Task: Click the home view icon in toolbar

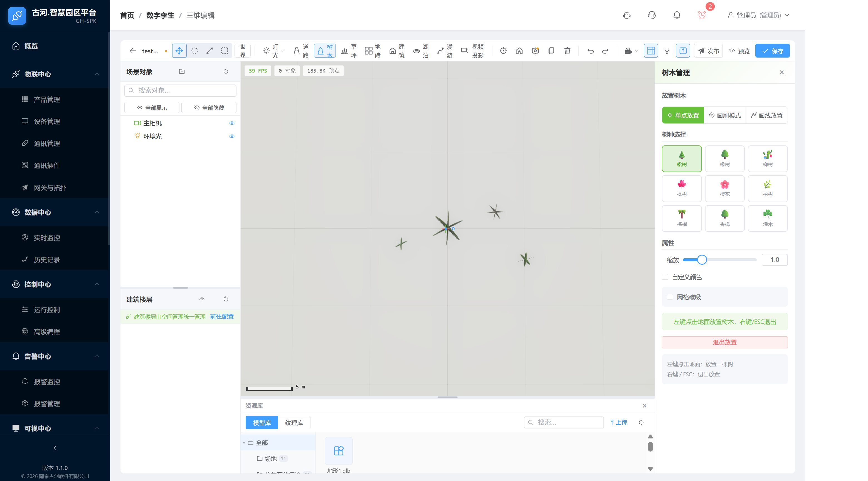Action: click(x=519, y=51)
